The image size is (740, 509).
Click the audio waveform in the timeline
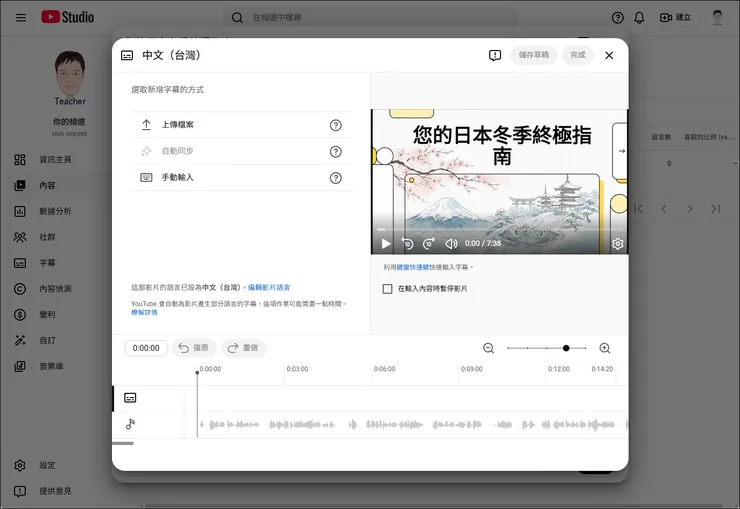pyautogui.click(x=413, y=425)
